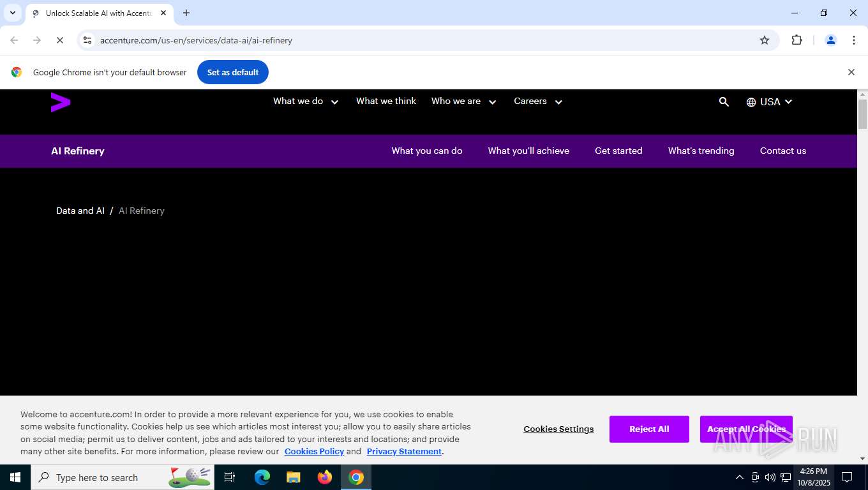Screen dimensions: 868x490
Task: Accept all cookies
Action: pos(746,429)
